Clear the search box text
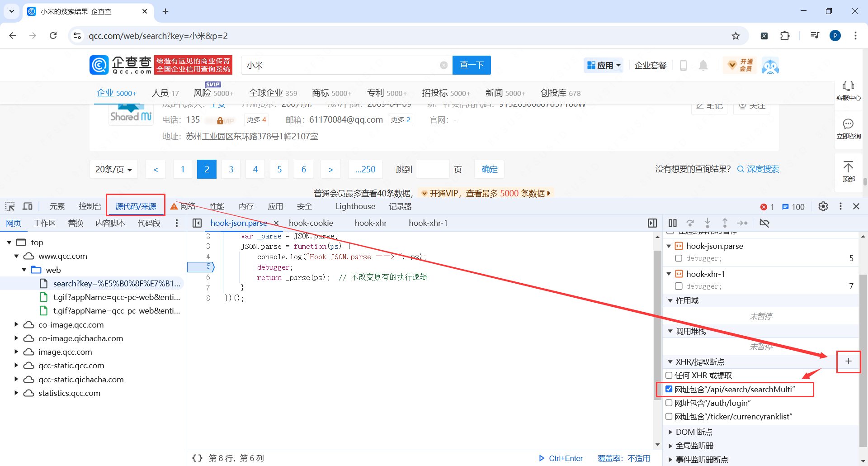 tap(444, 65)
